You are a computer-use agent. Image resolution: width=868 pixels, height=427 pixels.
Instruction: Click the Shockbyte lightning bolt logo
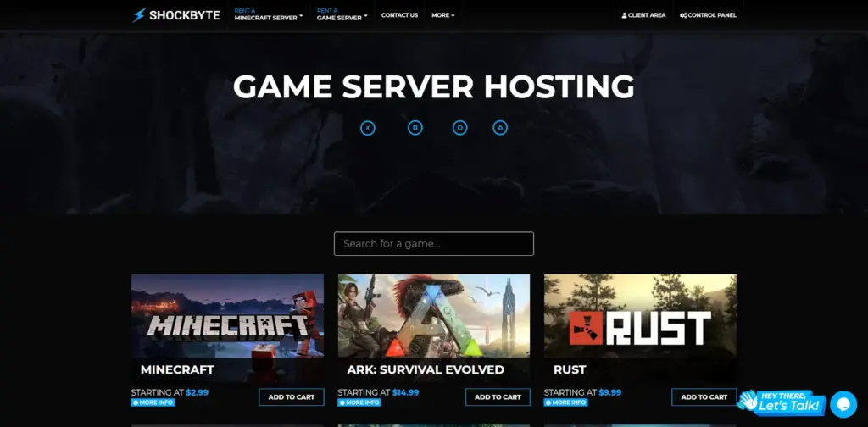click(x=139, y=15)
